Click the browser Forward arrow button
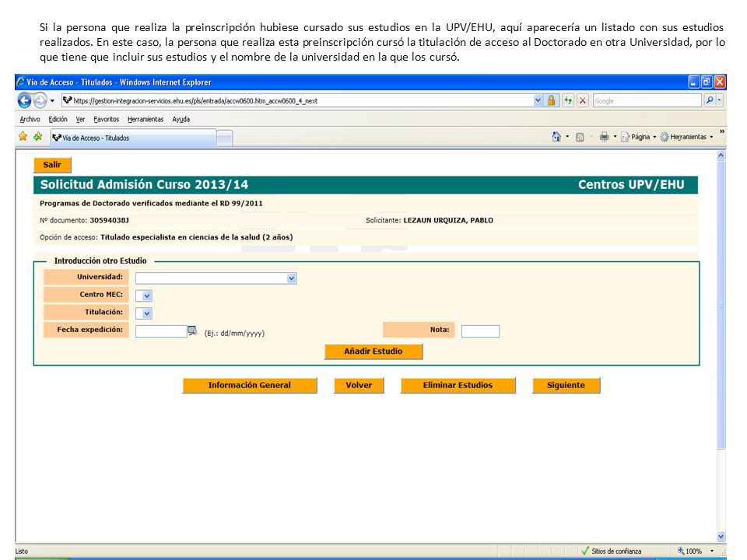747x560 pixels. coord(40,100)
